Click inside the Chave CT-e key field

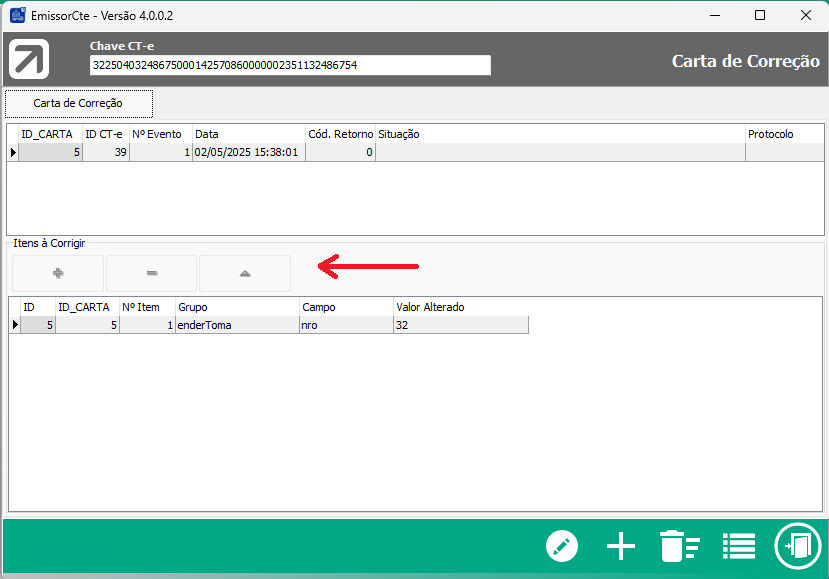pyautogui.click(x=290, y=65)
